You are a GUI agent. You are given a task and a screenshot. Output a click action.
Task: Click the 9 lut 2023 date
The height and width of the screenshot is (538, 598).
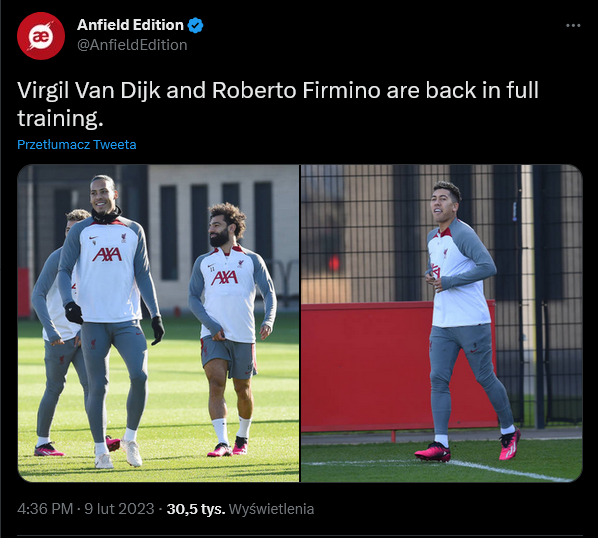(119, 509)
